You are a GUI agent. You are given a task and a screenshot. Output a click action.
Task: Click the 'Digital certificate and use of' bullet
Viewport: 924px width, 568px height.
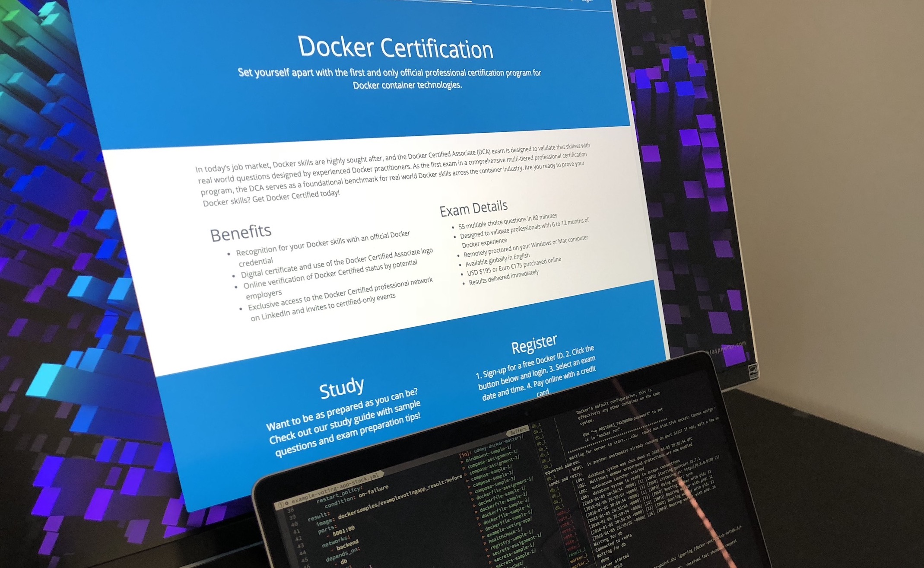[337, 263]
